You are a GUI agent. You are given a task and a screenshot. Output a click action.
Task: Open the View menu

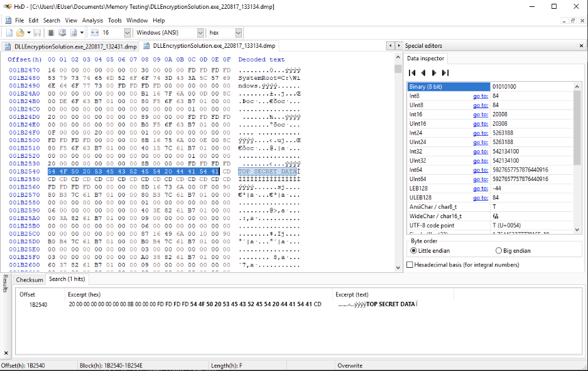coord(71,20)
